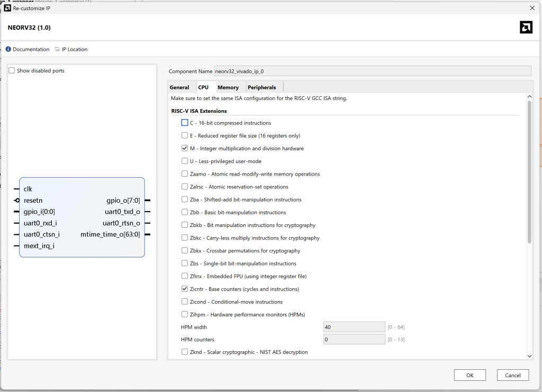Open the IP Location link
This screenshot has width=542, height=392.
pyautogui.click(x=75, y=49)
